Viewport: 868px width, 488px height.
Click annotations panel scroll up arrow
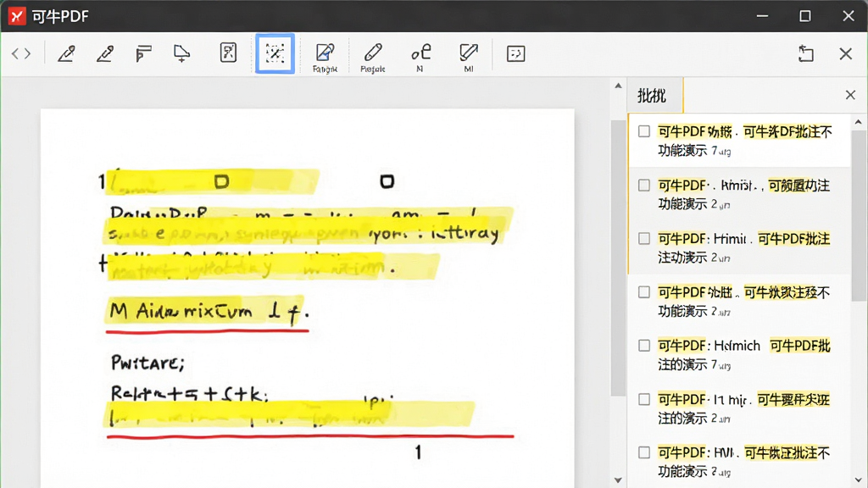tap(859, 122)
